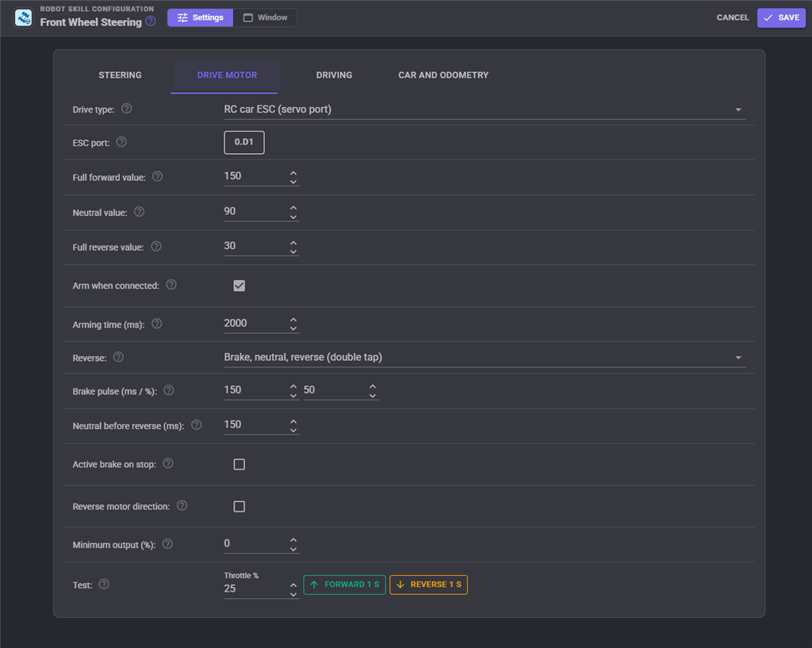Click the Arming time stepper arrows
Screen dimensions: 812x648
pos(293,324)
